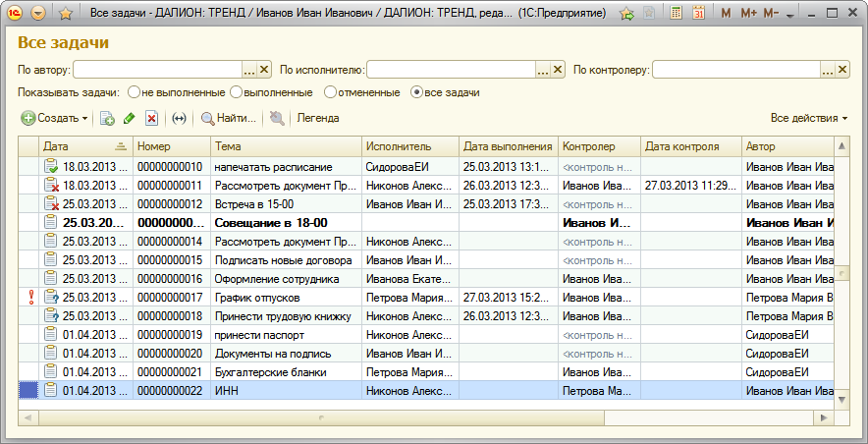
Task: Click the set date interval icon
Action: pos(179,119)
